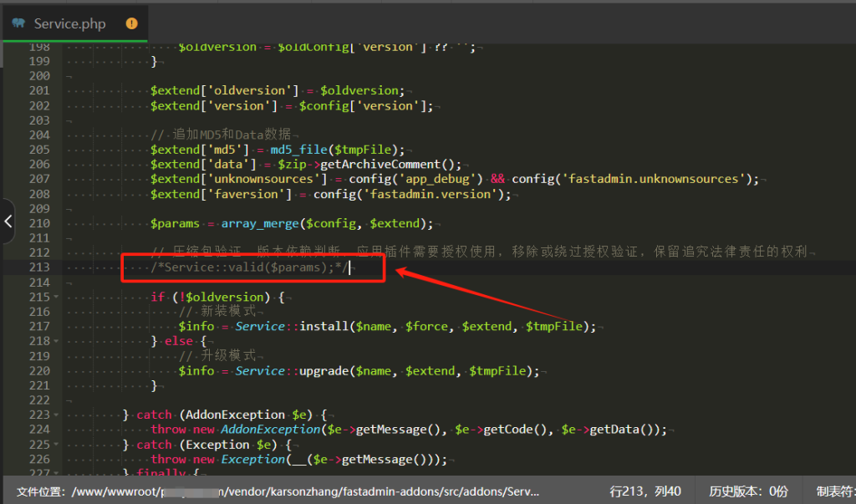Click array_merge on line 210
This screenshot has height=504, width=856.
(260, 223)
